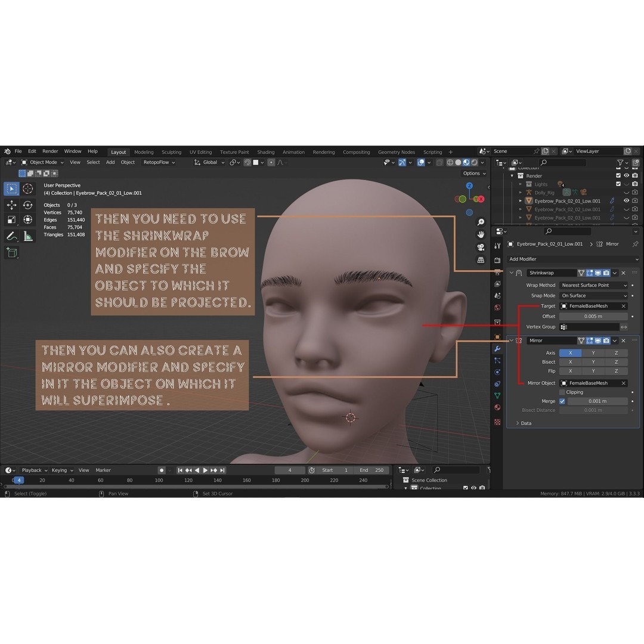
Task: Open the Object Mode dropdown
Action: click(43, 162)
